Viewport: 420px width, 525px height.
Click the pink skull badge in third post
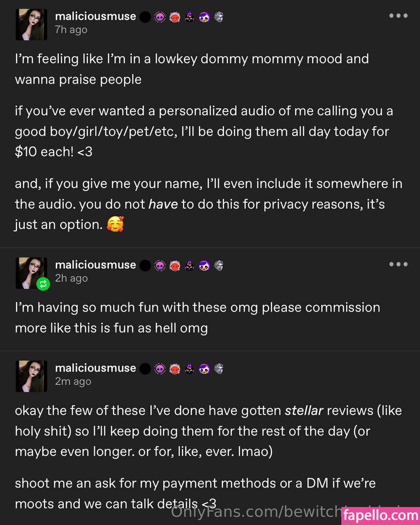click(160, 369)
